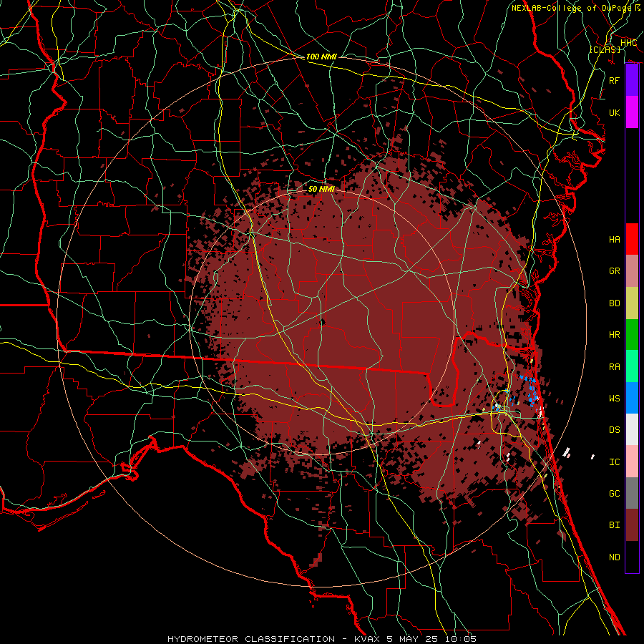The image size is (644, 644).
Task: Click the BI dark-red legend swatch
Action: 632,525
